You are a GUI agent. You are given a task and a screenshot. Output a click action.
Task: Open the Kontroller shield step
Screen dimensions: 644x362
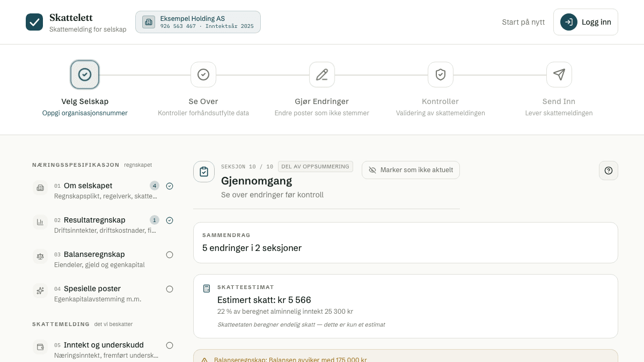click(x=441, y=75)
